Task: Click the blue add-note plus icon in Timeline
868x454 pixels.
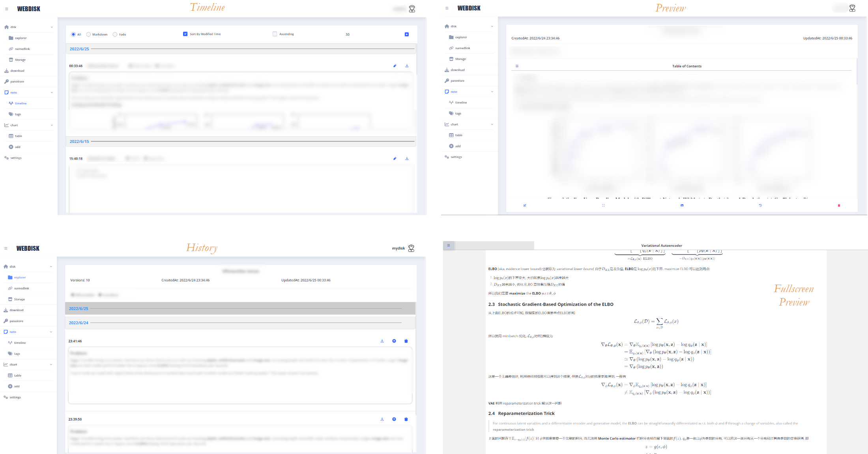Action: coord(406,34)
